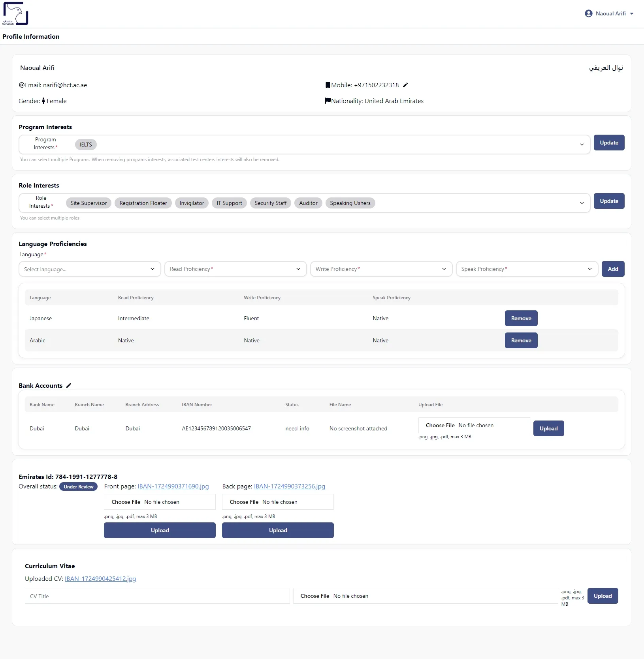Expand the Program Interests selection dropdown
This screenshot has height=659, width=644.
point(581,144)
